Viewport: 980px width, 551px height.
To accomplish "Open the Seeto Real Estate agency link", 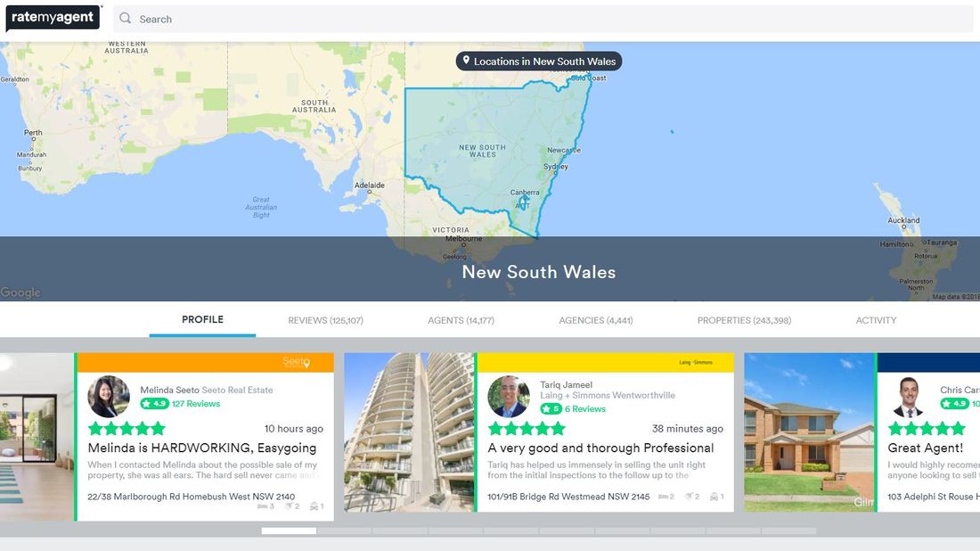I will click(x=238, y=390).
